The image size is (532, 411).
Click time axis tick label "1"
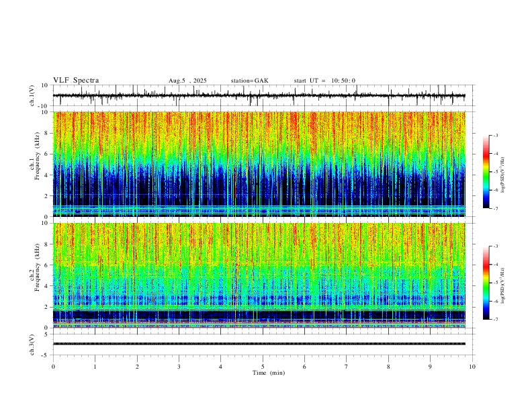pos(95,367)
